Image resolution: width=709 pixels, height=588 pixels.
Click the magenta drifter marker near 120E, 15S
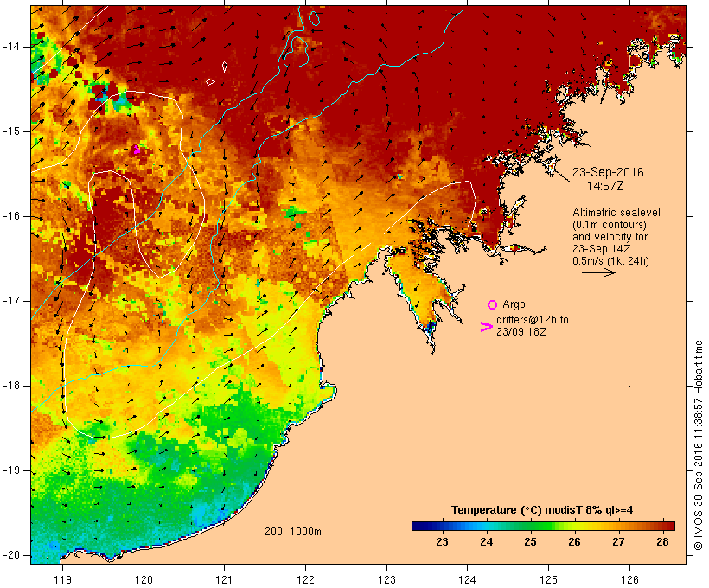click(x=136, y=150)
